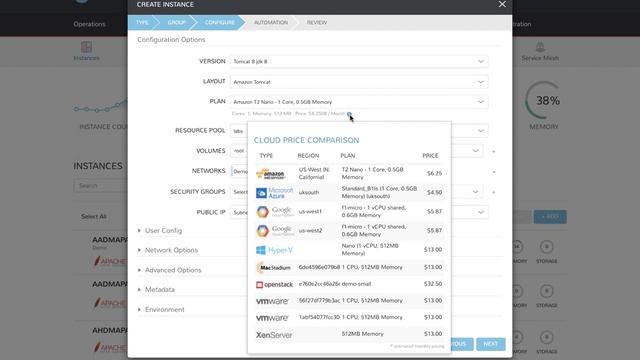Click the plan price info icon
Image resolution: width=640 pixels, height=360 pixels.
pos(349,114)
